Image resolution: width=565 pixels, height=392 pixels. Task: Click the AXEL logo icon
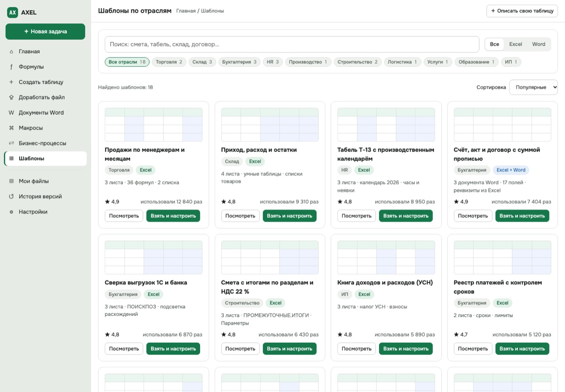[12, 12]
